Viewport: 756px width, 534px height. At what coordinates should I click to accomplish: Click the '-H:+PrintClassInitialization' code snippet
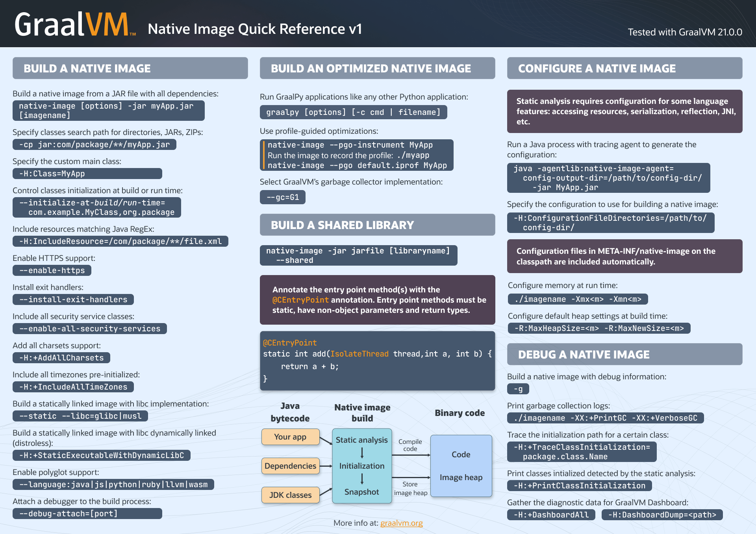(580, 486)
